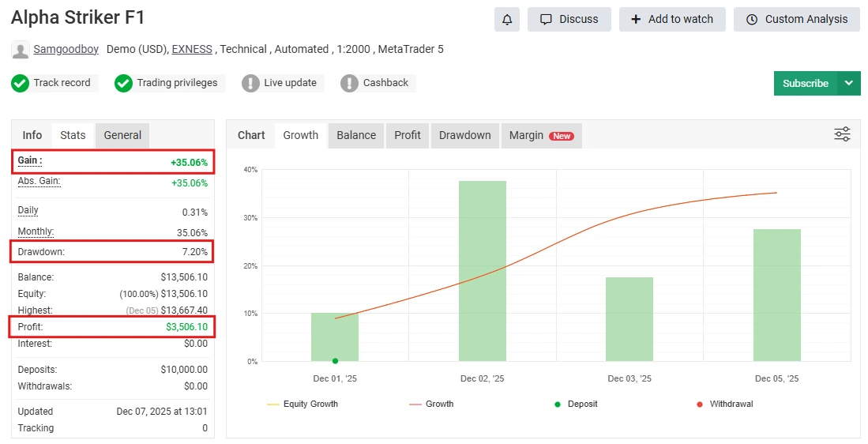Viewport: 868px width, 444px height.
Task: Click the Track record green checkmark
Action: pyautogui.click(x=21, y=83)
